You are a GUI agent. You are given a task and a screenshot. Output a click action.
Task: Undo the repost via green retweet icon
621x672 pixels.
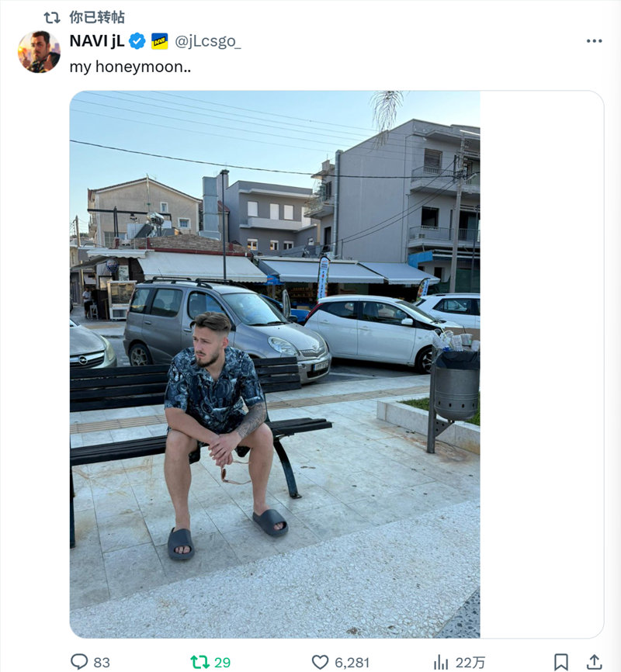199,662
